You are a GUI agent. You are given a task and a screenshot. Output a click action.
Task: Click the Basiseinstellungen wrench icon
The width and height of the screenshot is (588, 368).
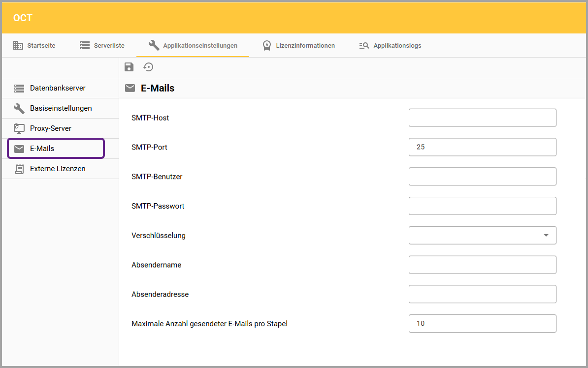[x=19, y=108]
